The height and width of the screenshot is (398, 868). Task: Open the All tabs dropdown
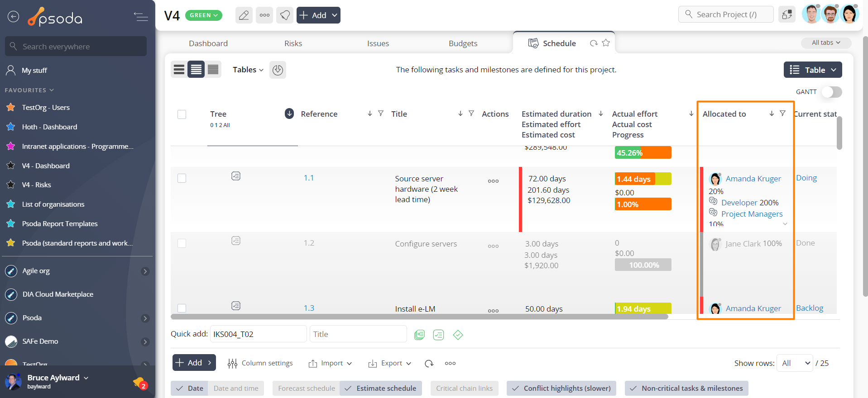(826, 43)
